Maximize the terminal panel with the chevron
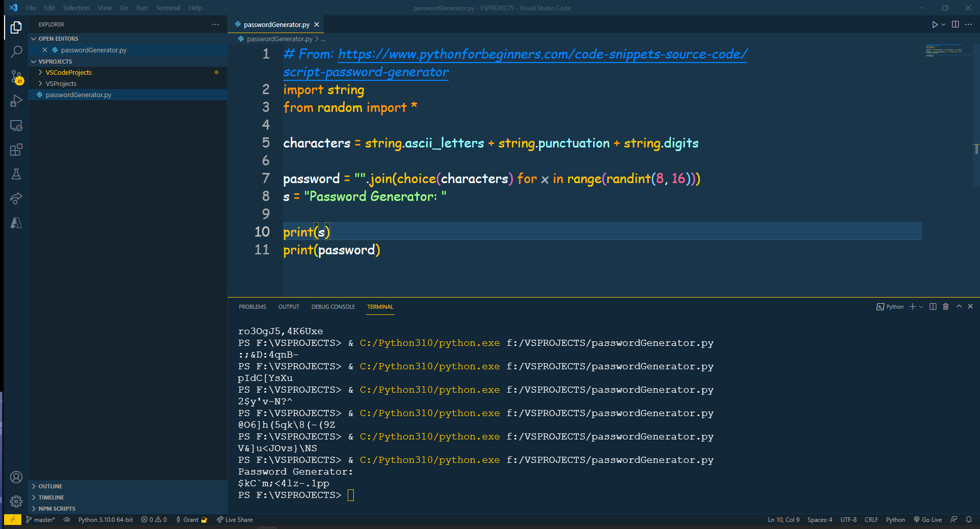Screen dimensions: 980x529 click(x=959, y=306)
